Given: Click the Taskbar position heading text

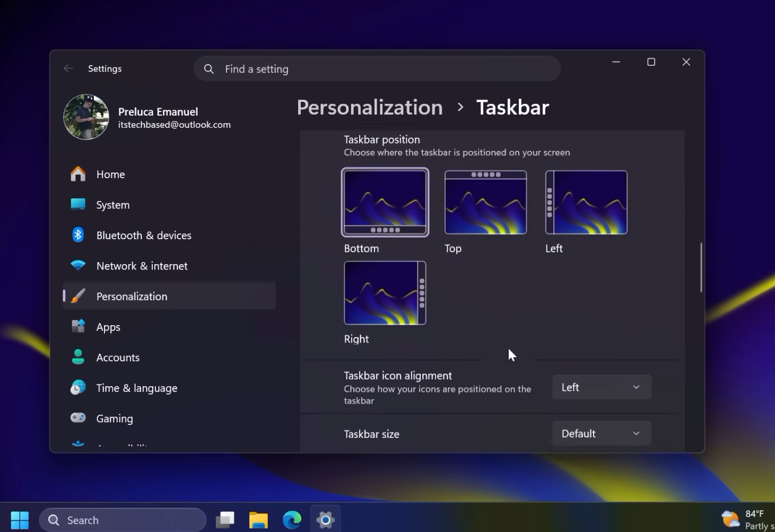Looking at the screenshot, I should coord(382,139).
